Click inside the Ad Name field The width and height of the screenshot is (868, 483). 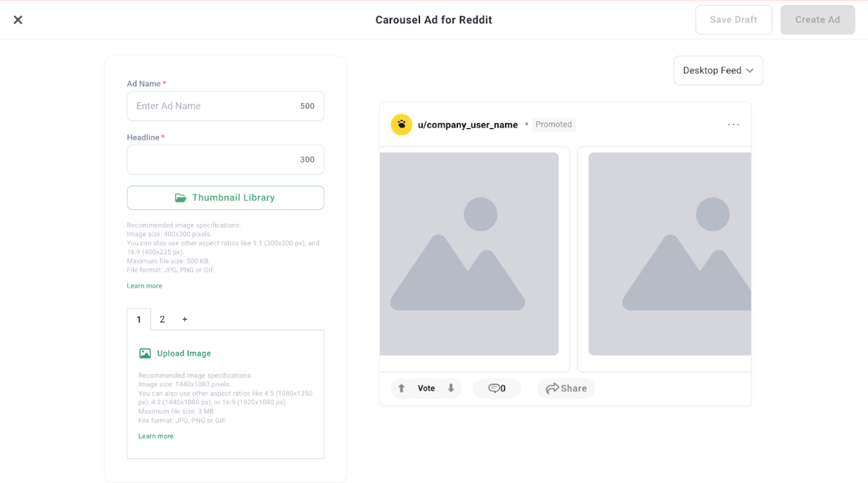pyautogui.click(x=211, y=106)
